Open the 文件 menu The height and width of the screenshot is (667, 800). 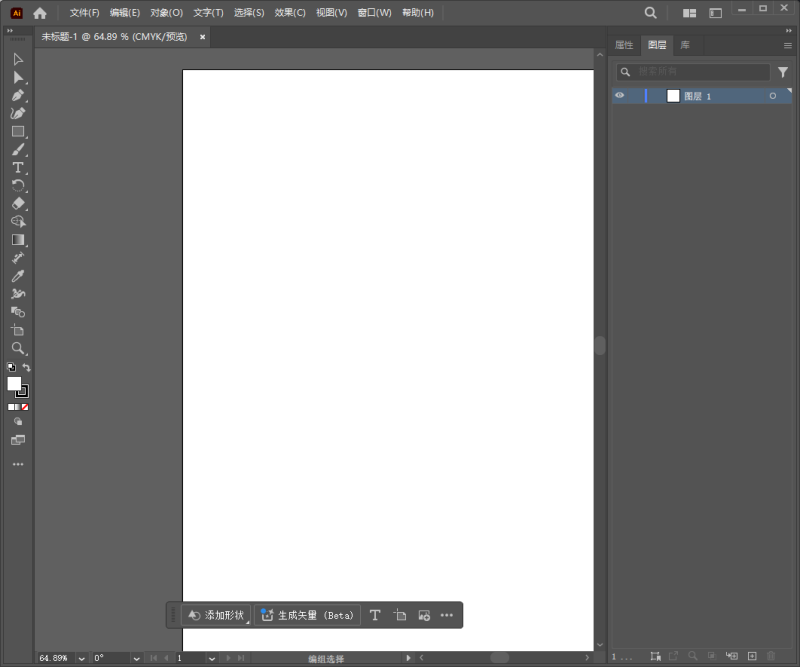(83, 13)
